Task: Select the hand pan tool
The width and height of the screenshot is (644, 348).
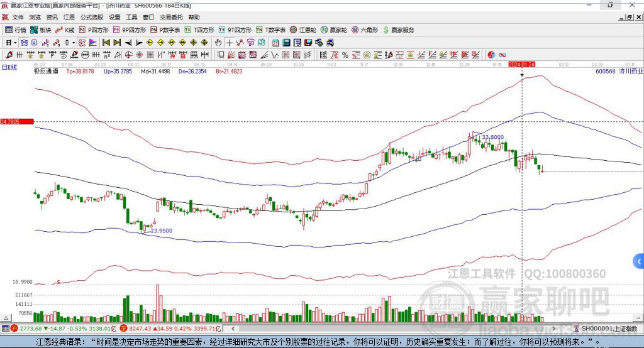Action: (x=218, y=43)
